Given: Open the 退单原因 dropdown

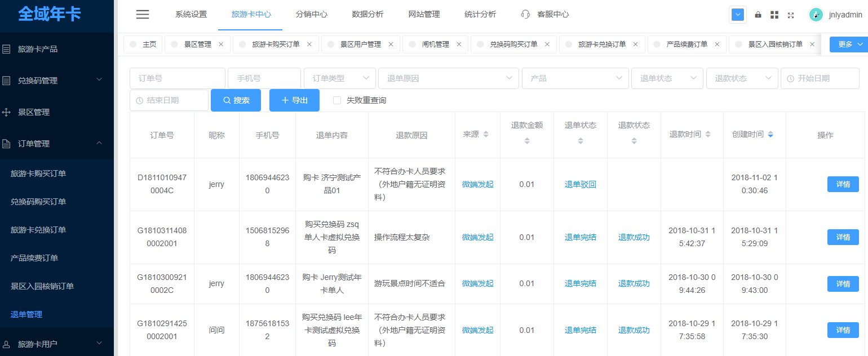Looking at the screenshot, I should 449,78.
